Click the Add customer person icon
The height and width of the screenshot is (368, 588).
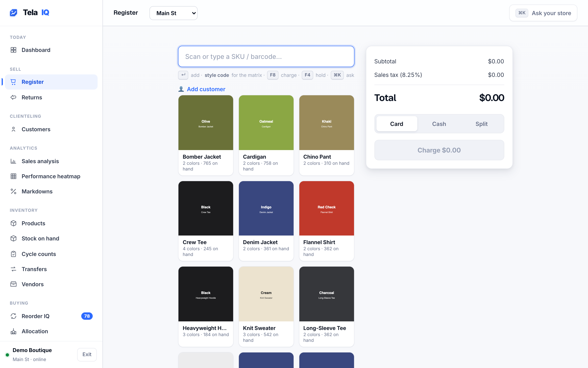(x=181, y=89)
